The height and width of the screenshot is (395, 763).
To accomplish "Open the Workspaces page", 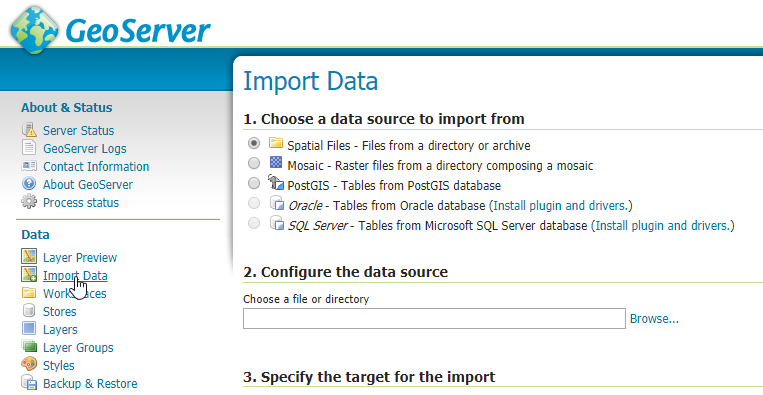I will pos(74,294).
